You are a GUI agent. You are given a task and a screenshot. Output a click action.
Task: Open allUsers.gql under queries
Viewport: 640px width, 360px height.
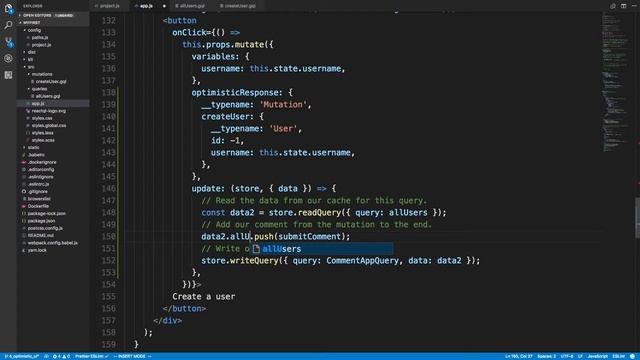pyautogui.click(x=48, y=96)
